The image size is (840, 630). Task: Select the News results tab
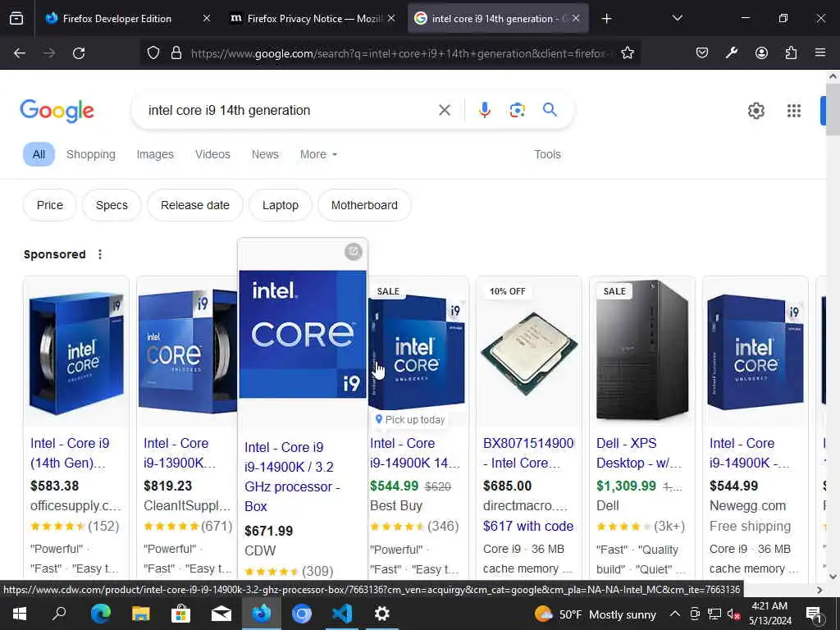tap(265, 154)
